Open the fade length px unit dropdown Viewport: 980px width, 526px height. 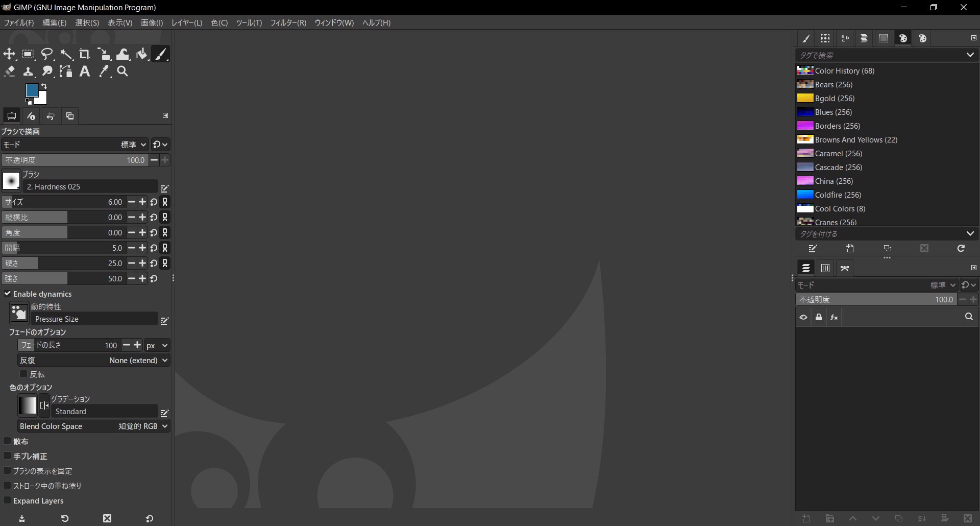coord(157,346)
